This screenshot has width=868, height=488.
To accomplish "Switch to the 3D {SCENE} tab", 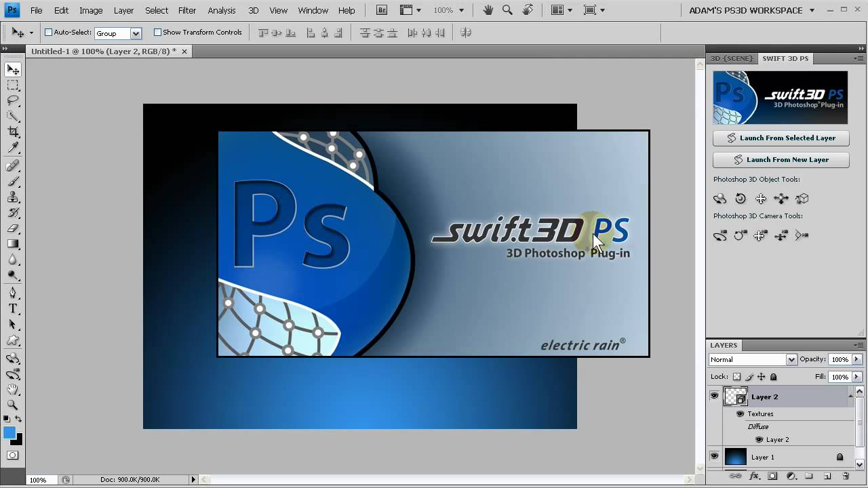I will pyautogui.click(x=732, y=58).
